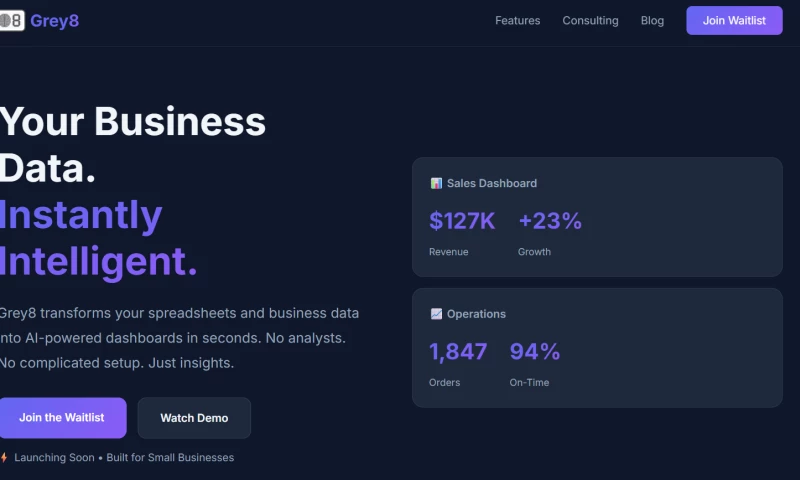Viewport: 800px width, 480px height.
Task: Go to the Blog page
Action: [652, 20]
